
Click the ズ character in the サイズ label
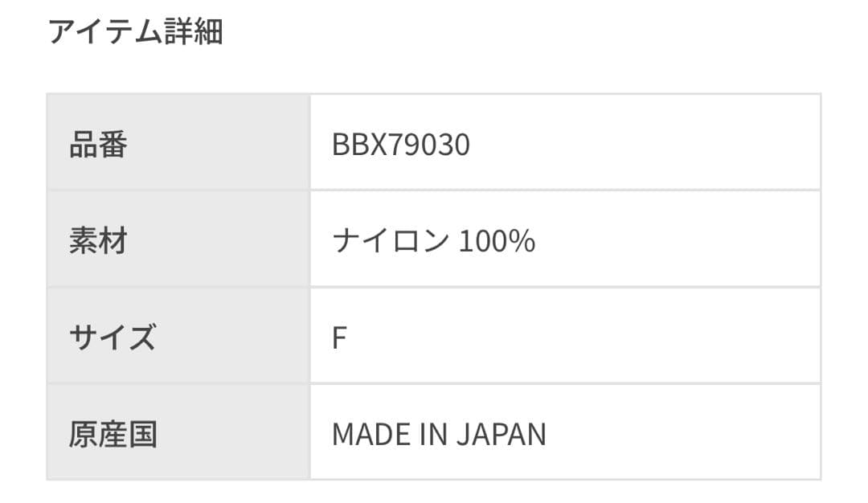(x=142, y=337)
